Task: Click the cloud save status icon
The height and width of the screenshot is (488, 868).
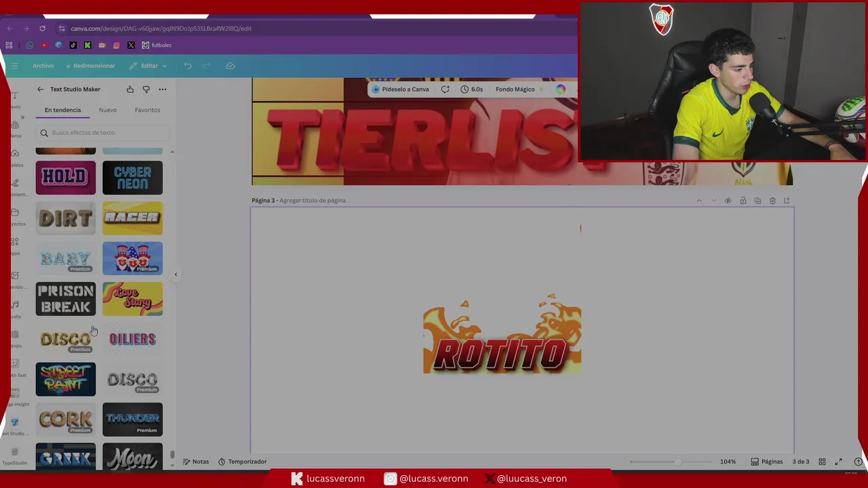Action: coord(230,66)
